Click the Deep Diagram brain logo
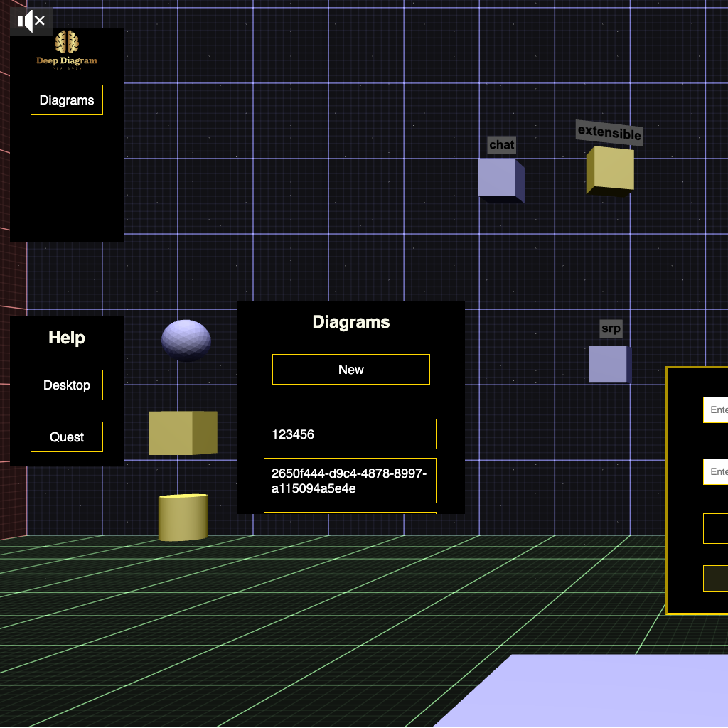The width and height of the screenshot is (728, 728). click(67, 43)
